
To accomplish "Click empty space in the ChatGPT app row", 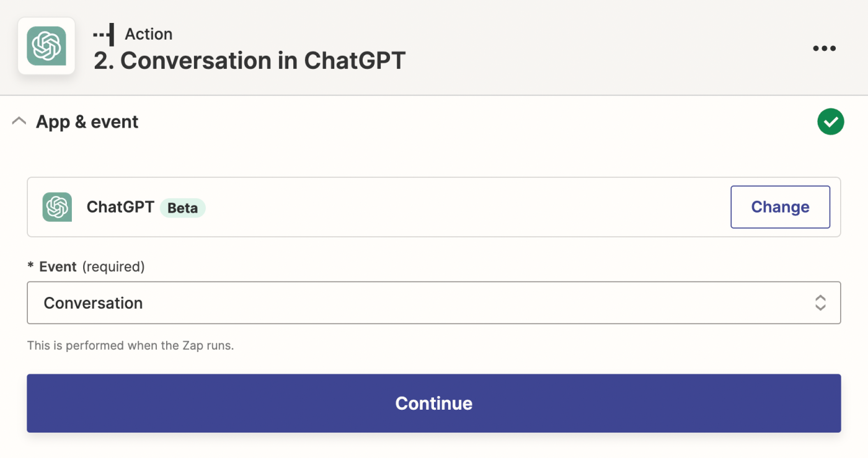I will (x=465, y=207).
